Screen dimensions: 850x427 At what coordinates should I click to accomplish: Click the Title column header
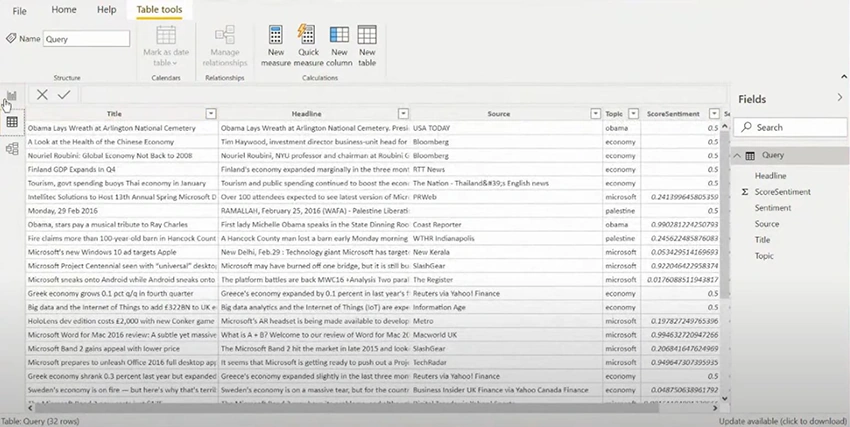point(114,114)
